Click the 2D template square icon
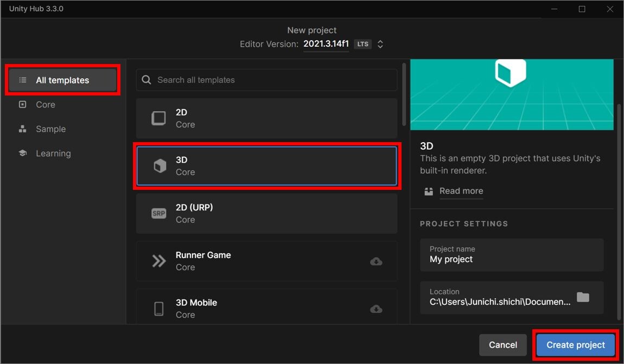 (159, 118)
